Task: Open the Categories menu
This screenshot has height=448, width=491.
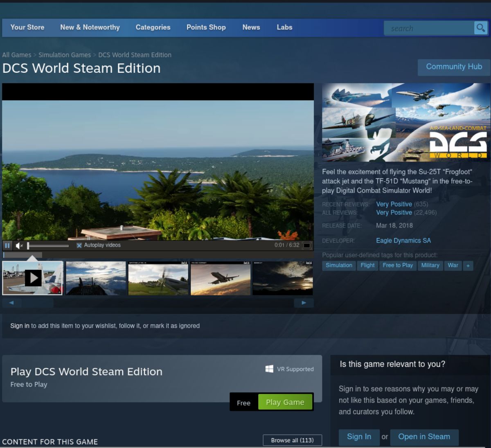Action: point(153,27)
